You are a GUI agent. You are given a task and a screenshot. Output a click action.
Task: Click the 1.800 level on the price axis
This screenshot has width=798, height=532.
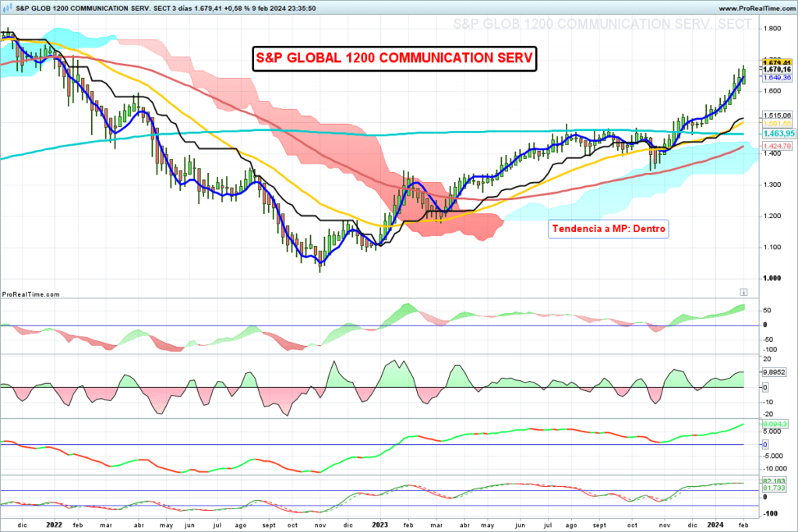pos(772,29)
